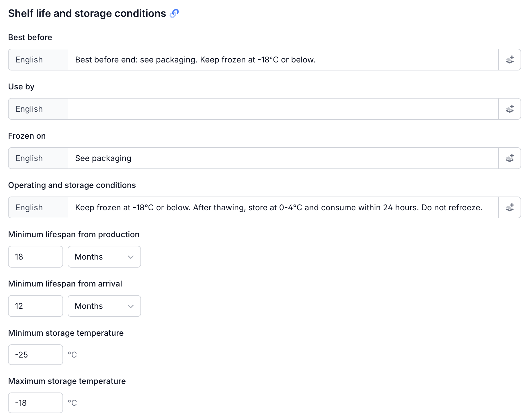Add a translation for Operating and storage conditions
Screen dimensions: 528x420
tap(510, 207)
